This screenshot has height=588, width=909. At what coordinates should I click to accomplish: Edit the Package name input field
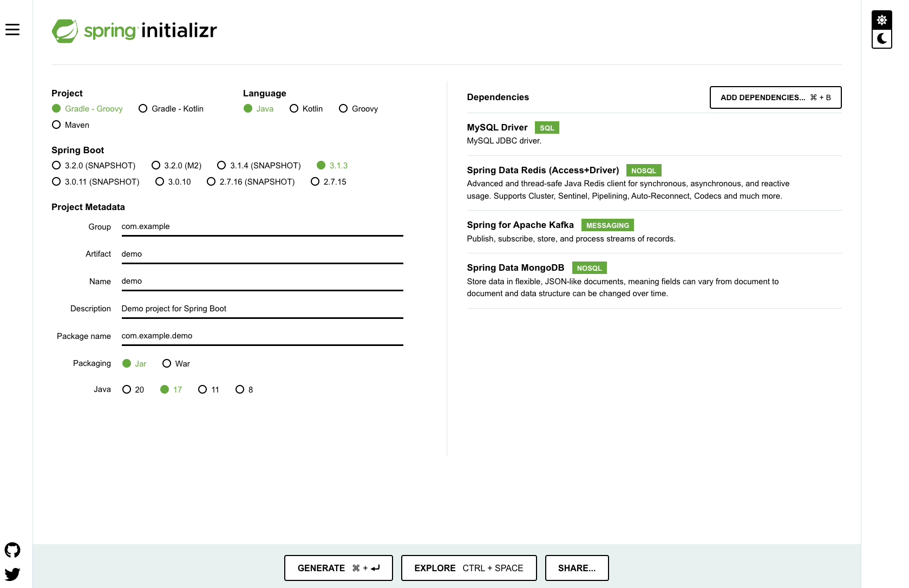coord(263,336)
